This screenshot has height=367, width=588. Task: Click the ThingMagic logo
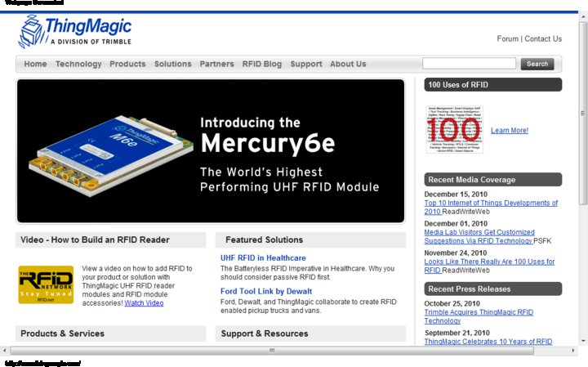pos(75,32)
